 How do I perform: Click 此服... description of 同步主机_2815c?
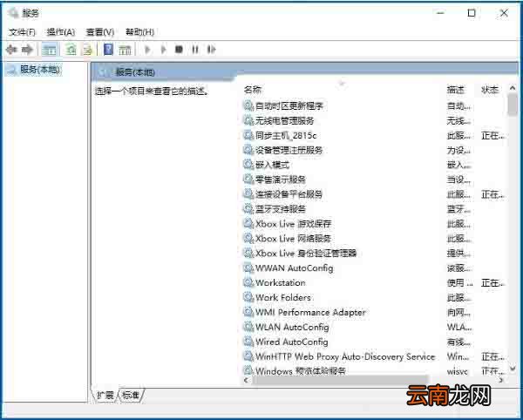(x=458, y=136)
